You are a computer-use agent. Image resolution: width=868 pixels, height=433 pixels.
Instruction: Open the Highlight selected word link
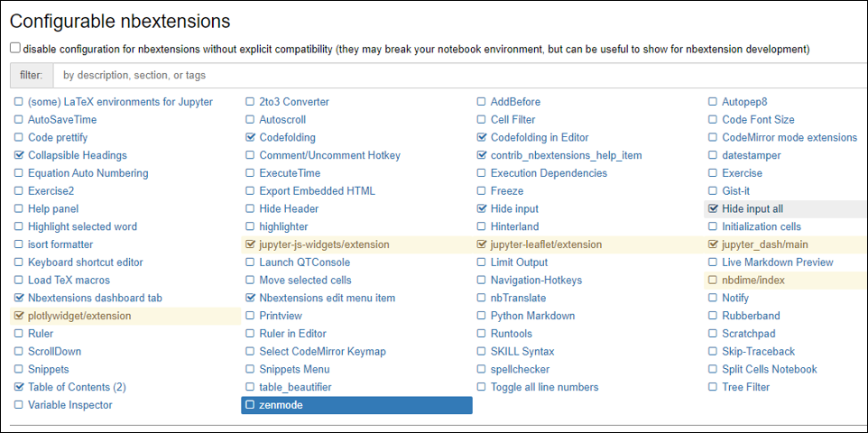click(82, 226)
